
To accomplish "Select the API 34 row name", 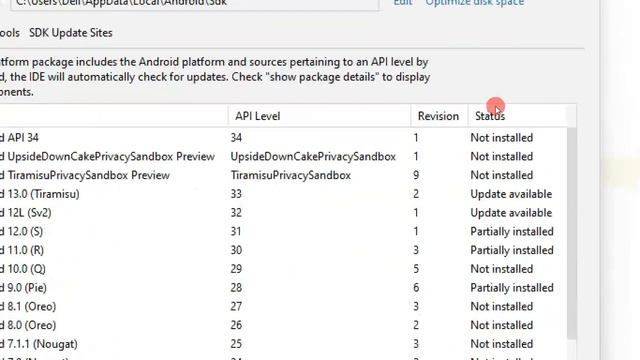I will pyautogui.click(x=20, y=138).
